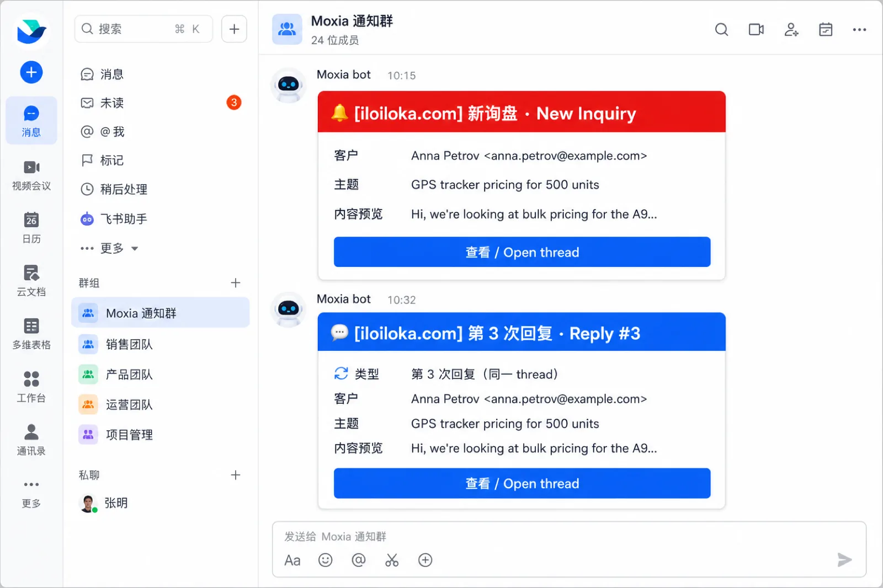
Task: Click the blue plus create button
Action: pos(31,72)
